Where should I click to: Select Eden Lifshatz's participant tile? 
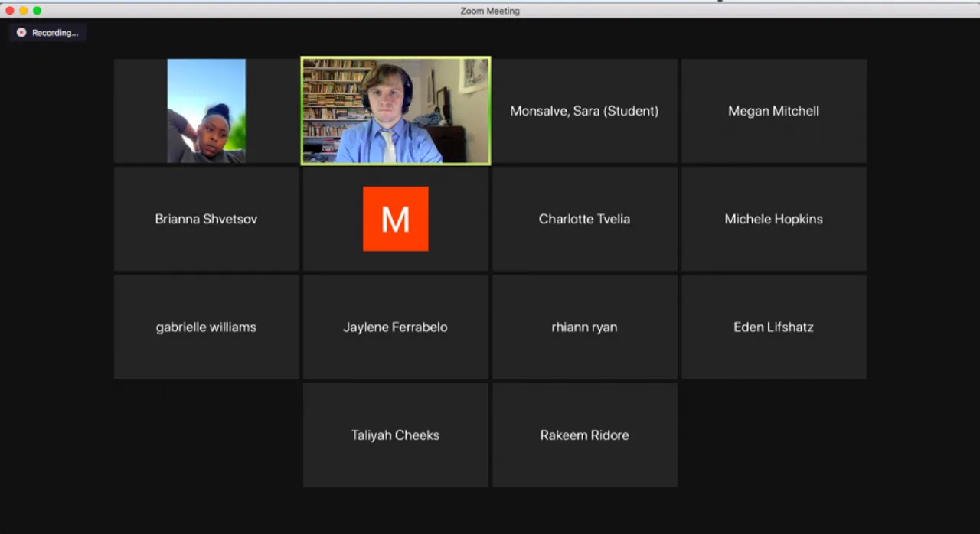(x=773, y=327)
